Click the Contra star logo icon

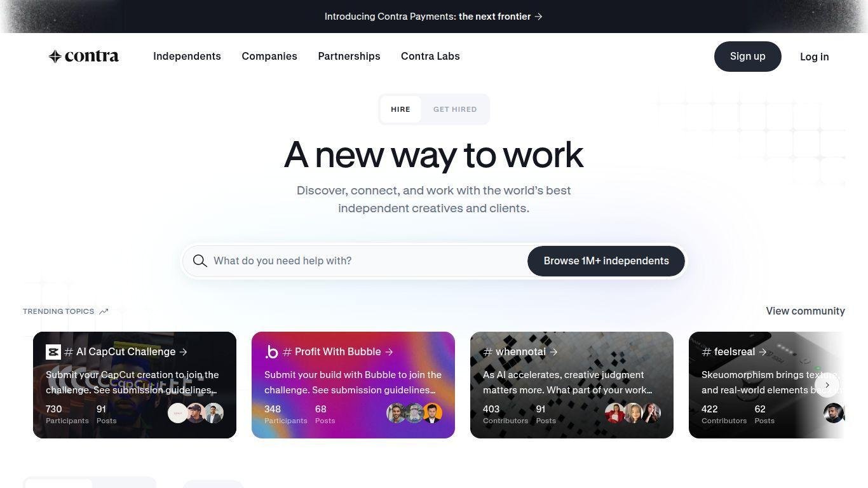(x=55, y=57)
